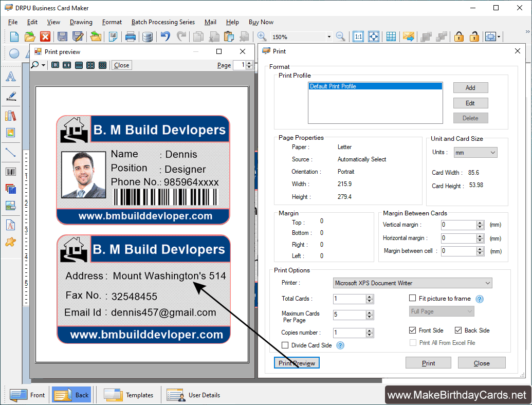Click the red X close-document toolbar icon
The height and width of the screenshot is (405, 532).
tap(45, 36)
